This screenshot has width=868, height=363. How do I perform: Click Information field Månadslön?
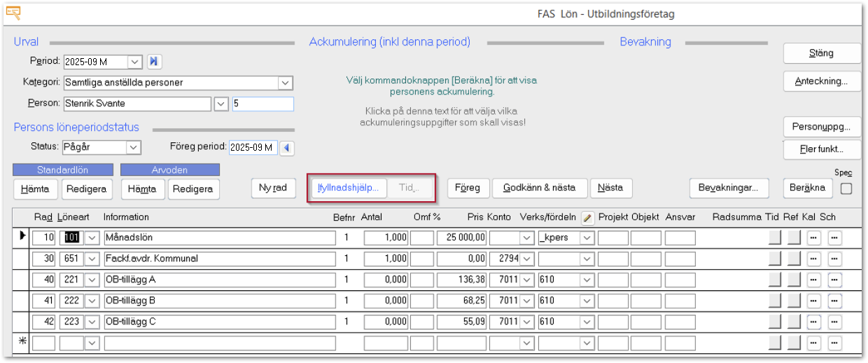[x=219, y=238]
